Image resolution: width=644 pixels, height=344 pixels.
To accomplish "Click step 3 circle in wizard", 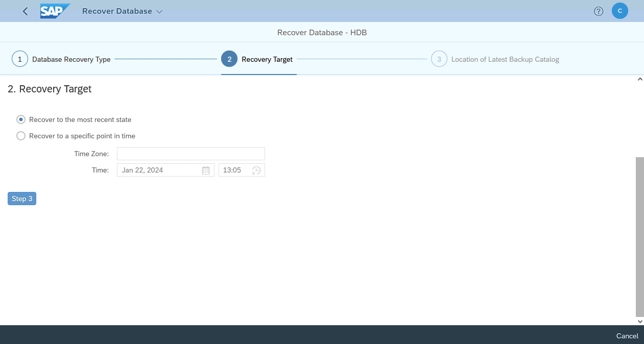I will (439, 59).
